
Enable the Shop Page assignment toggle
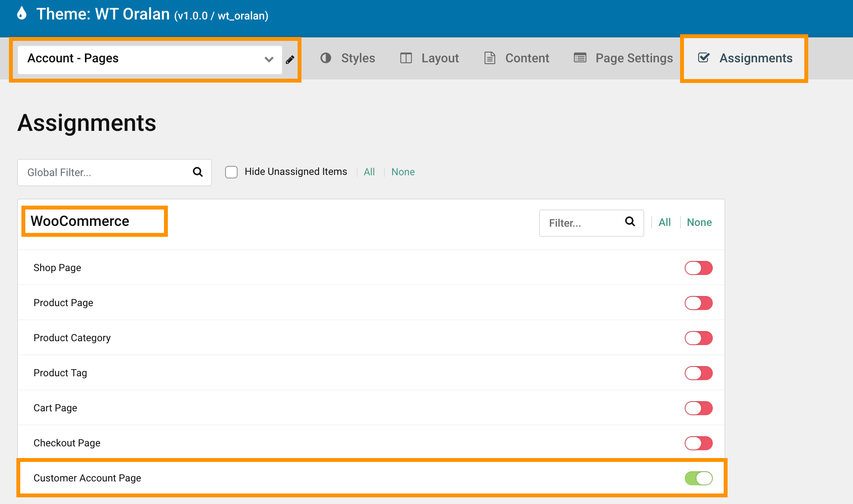point(698,268)
